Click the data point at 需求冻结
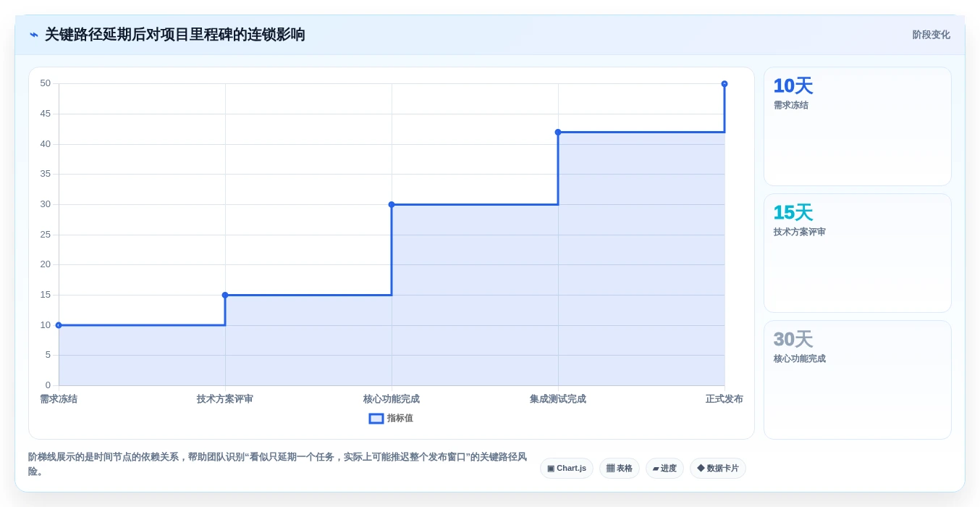Viewport: 980px width, 507px height. coord(59,325)
